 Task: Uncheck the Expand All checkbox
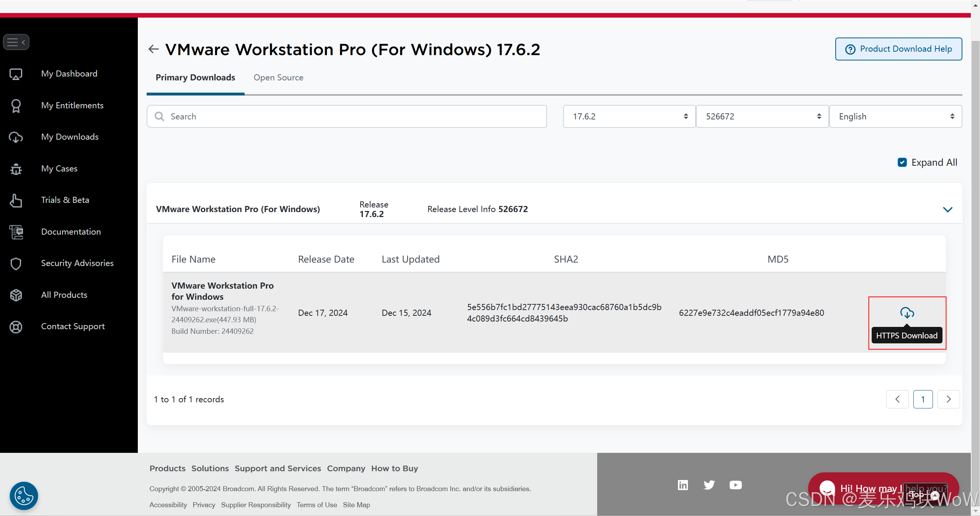pos(902,162)
